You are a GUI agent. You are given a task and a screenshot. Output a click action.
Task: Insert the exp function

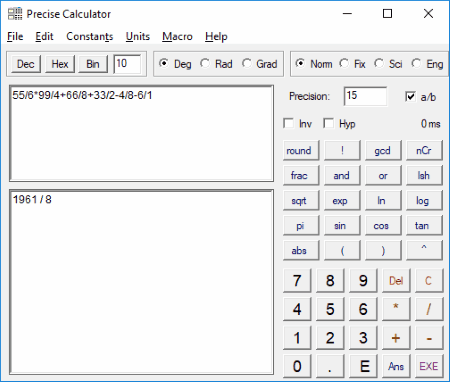tap(342, 201)
